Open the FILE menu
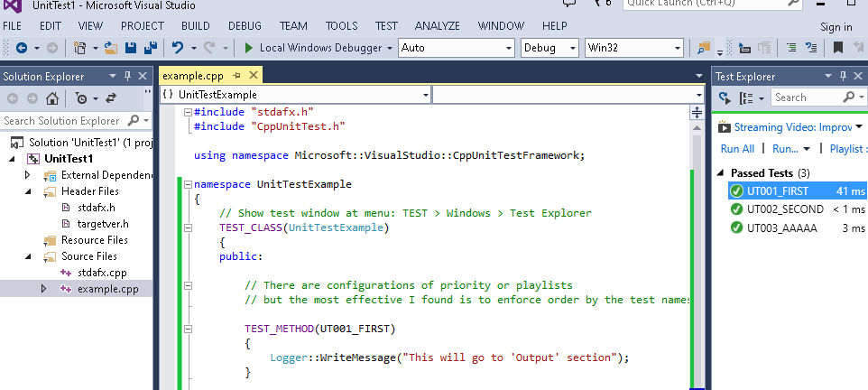The width and height of the screenshot is (868, 390). [12, 26]
